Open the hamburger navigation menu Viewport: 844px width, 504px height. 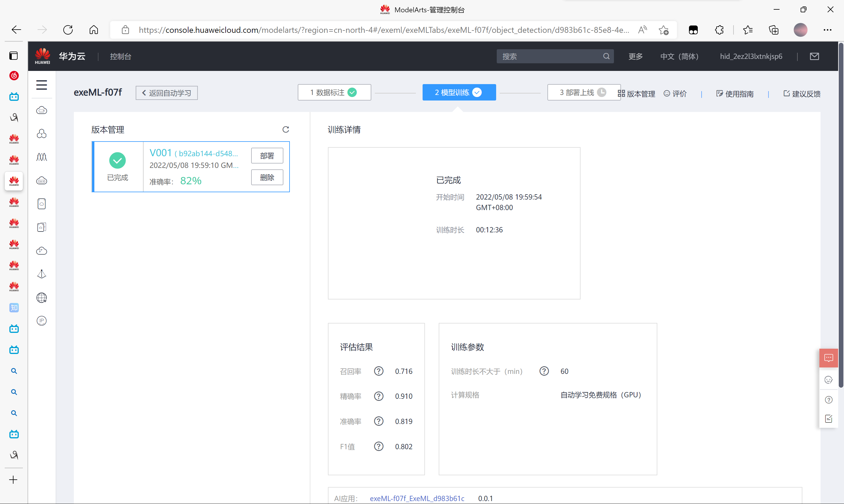click(41, 85)
